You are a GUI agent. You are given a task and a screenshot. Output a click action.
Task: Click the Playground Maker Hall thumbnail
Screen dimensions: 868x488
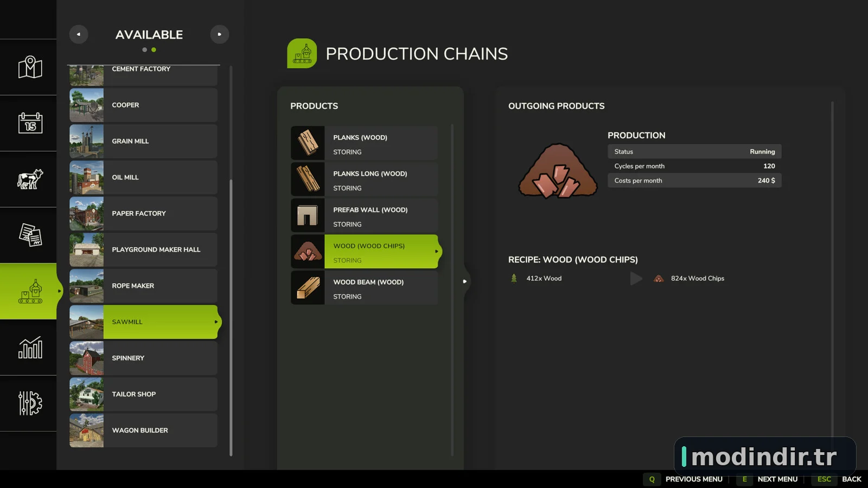click(x=86, y=250)
